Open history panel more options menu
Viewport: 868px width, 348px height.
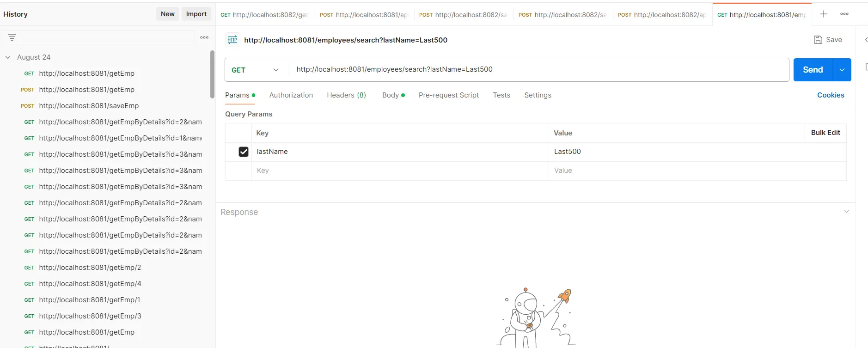coord(204,37)
